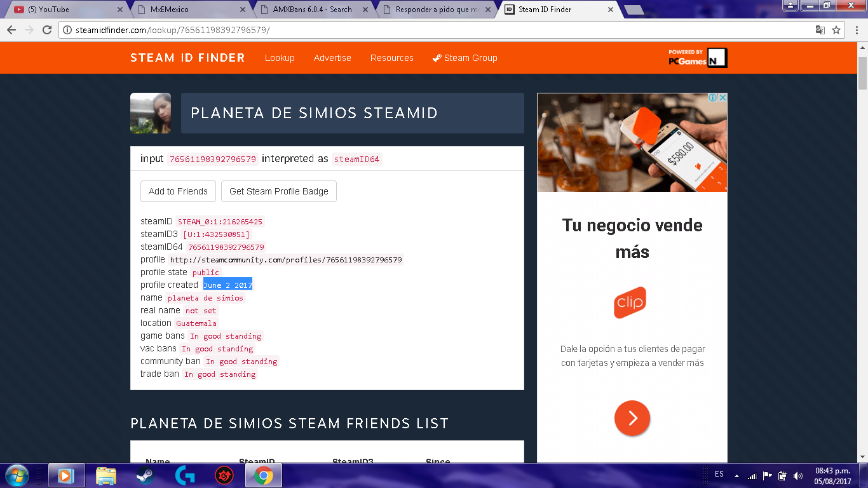Viewport: 868px width, 488px height.
Task: Open the Steam Group link
Action: point(465,58)
